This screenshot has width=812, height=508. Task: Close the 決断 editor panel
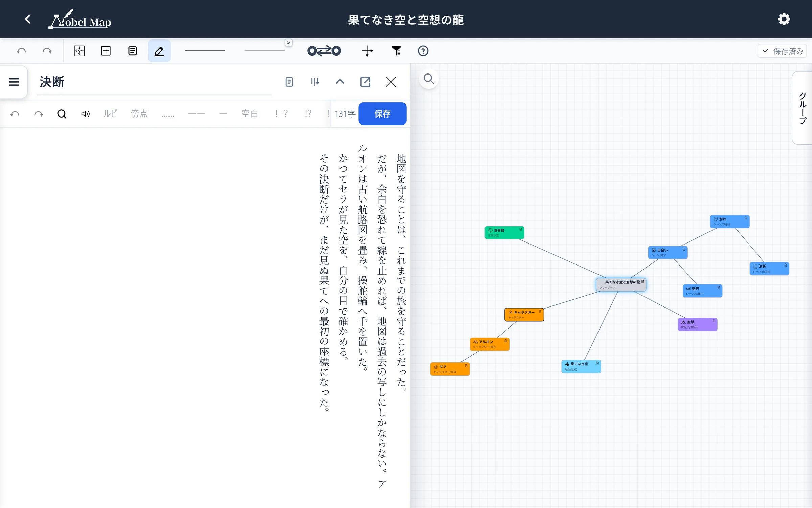click(391, 82)
